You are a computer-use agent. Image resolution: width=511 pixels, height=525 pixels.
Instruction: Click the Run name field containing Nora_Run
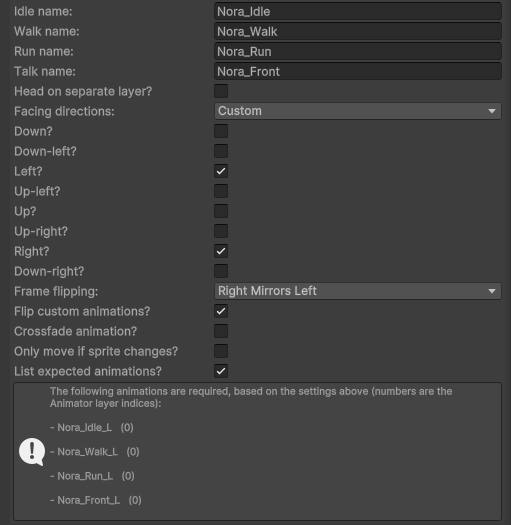pos(358,52)
